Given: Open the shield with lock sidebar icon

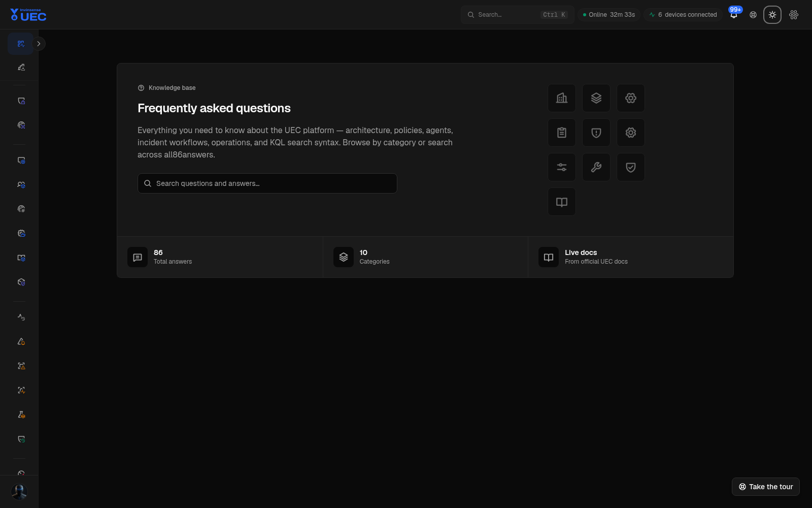Looking at the screenshot, I should (x=21, y=101).
